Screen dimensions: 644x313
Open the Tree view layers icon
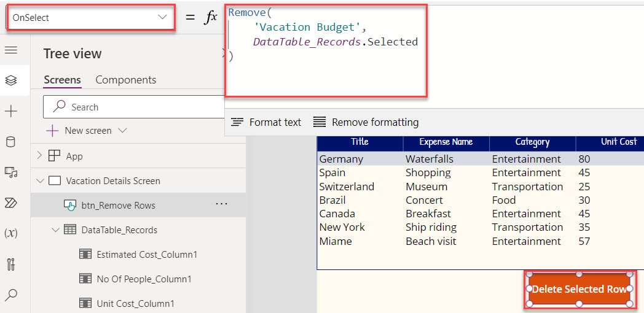(x=10, y=80)
